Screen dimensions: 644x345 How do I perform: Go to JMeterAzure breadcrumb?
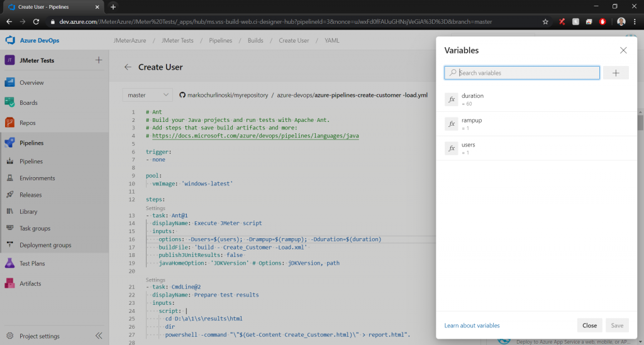coord(130,41)
